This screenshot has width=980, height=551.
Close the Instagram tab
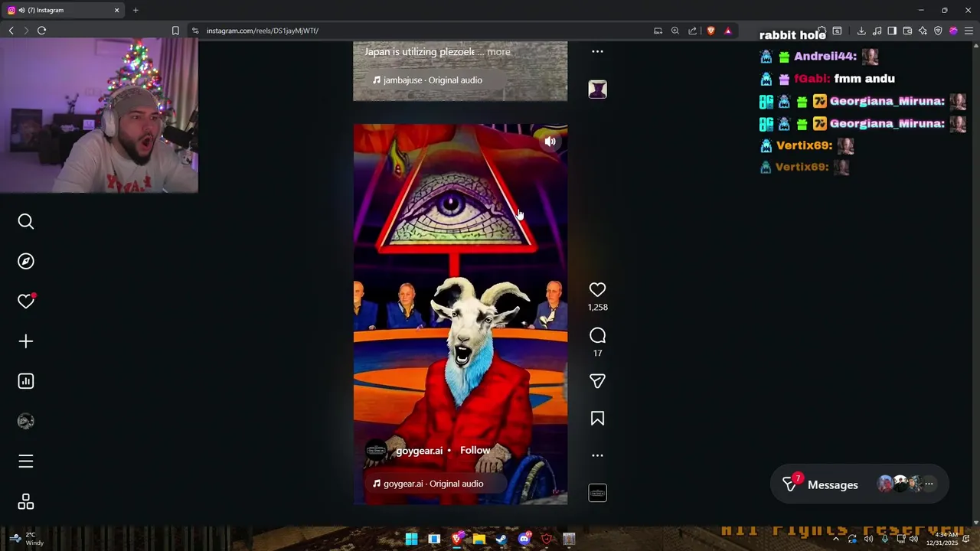click(116, 10)
